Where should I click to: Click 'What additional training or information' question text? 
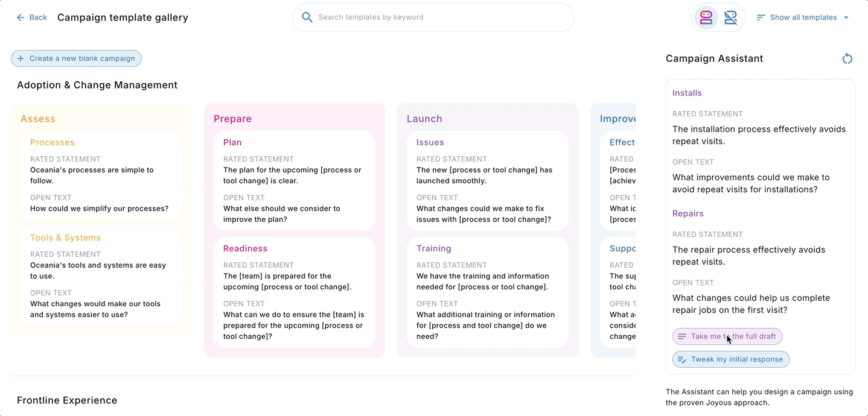click(486, 326)
